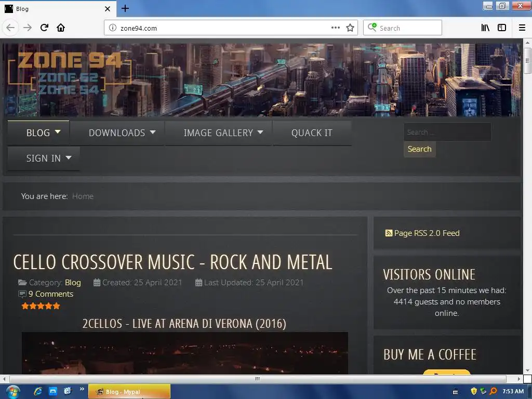Click the search engine magnifier icon

(372, 27)
